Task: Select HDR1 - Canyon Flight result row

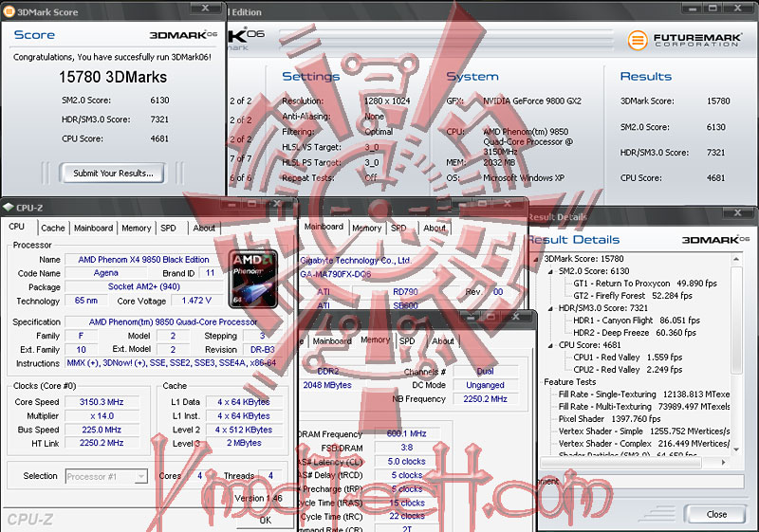Action: point(637,321)
